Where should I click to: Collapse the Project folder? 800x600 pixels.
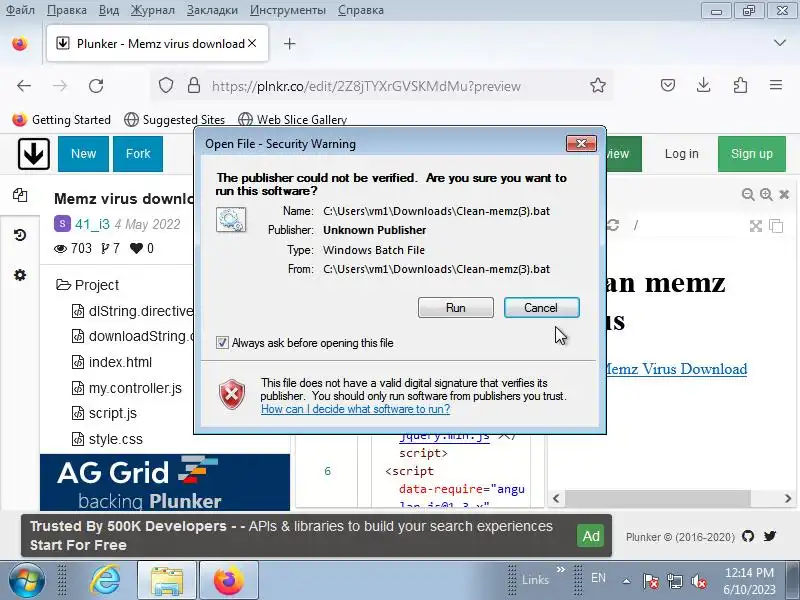tap(87, 285)
